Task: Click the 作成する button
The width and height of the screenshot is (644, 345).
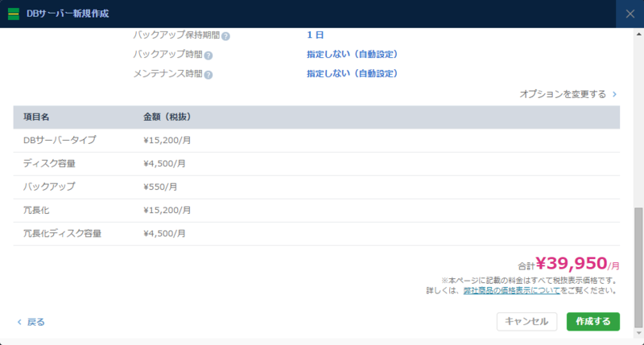Action: [x=593, y=322]
